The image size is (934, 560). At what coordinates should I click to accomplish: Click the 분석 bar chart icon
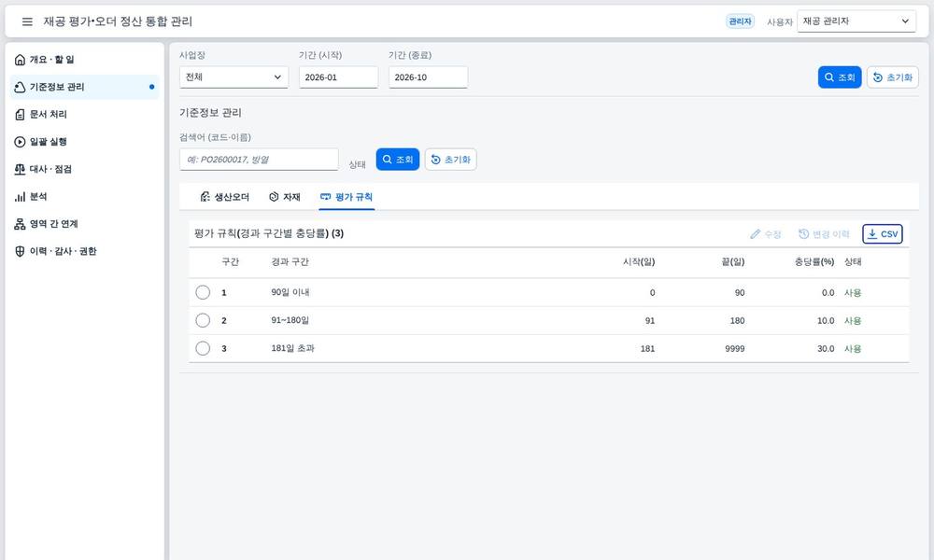click(20, 196)
